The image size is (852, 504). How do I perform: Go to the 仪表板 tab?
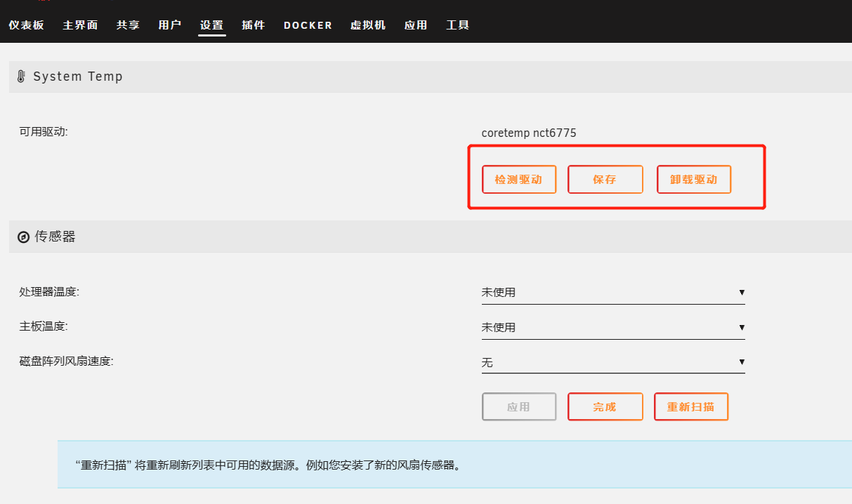point(26,25)
